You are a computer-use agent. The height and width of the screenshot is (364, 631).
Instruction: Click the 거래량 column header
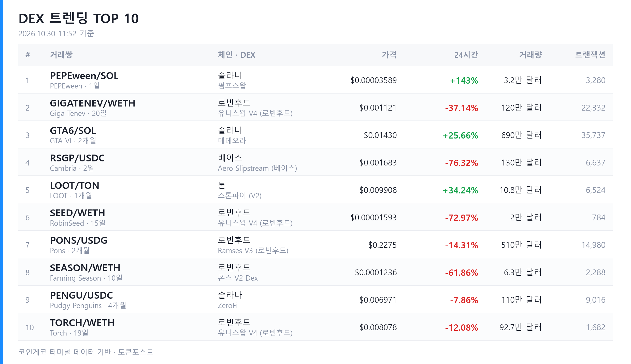click(x=530, y=55)
